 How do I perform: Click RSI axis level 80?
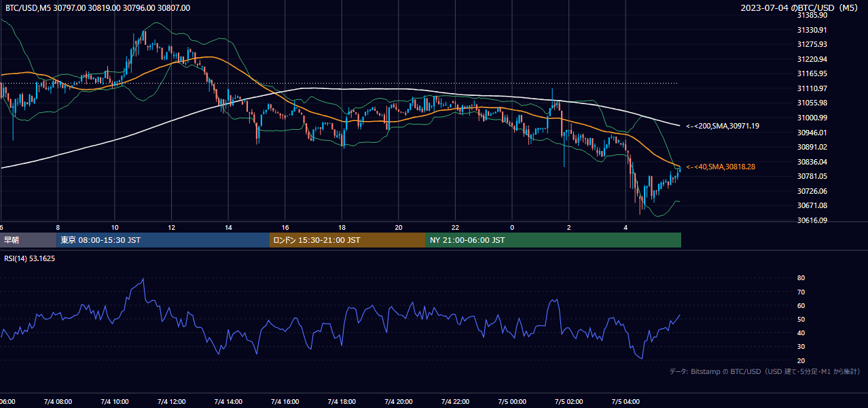tap(801, 278)
